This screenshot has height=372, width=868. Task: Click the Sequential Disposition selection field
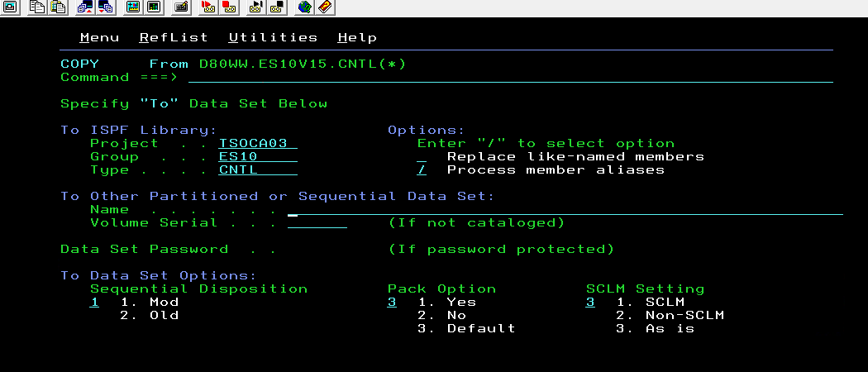(95, 303)
